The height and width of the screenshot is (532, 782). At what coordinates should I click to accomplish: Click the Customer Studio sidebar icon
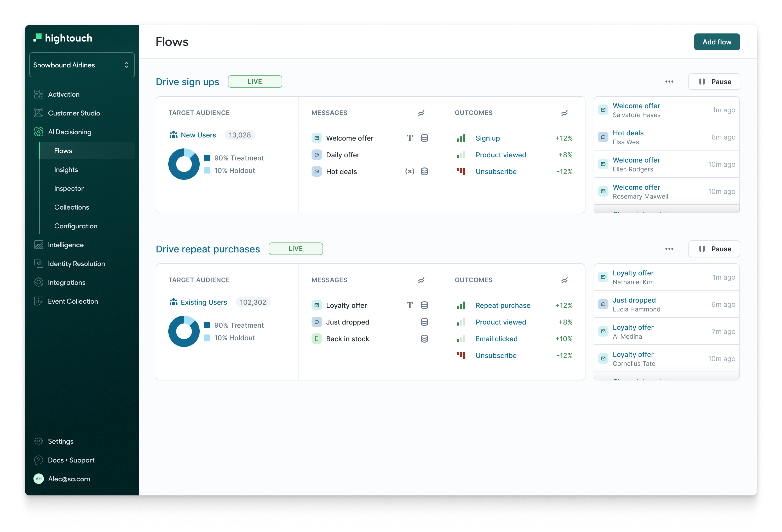coord(39,113)
